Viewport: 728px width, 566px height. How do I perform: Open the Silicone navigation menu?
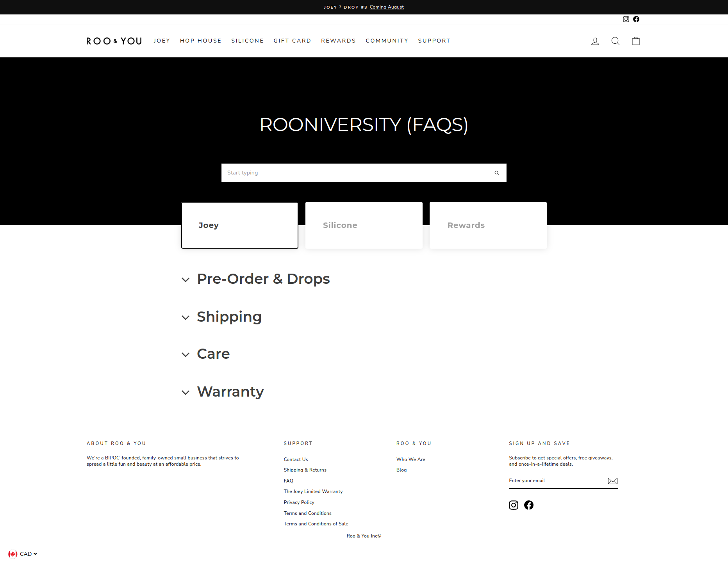tap(248, 41)
